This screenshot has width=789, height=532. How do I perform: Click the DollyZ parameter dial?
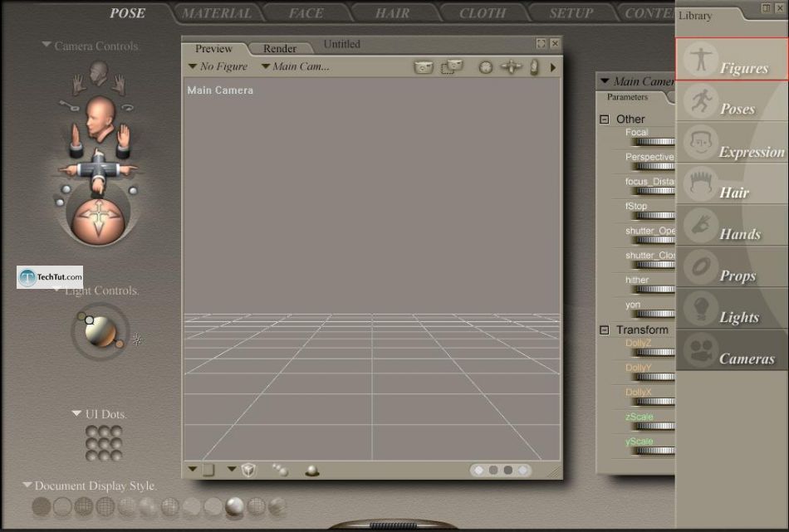coord(654,353)
